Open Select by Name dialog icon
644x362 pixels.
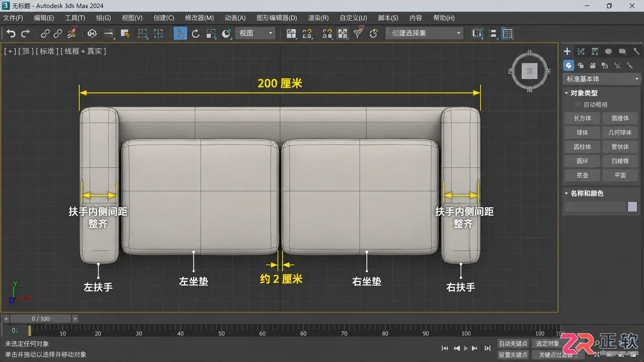coord(125,34)
